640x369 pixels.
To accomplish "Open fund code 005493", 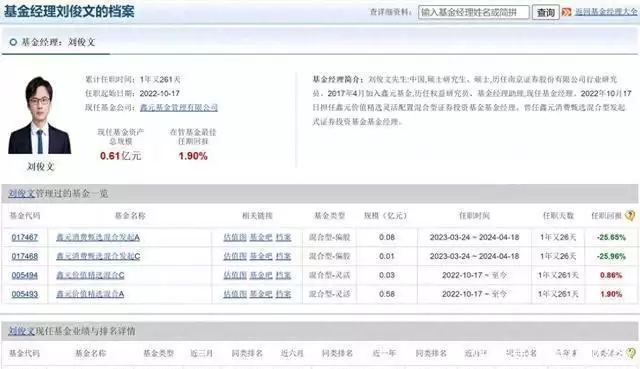I will [24, 294].
